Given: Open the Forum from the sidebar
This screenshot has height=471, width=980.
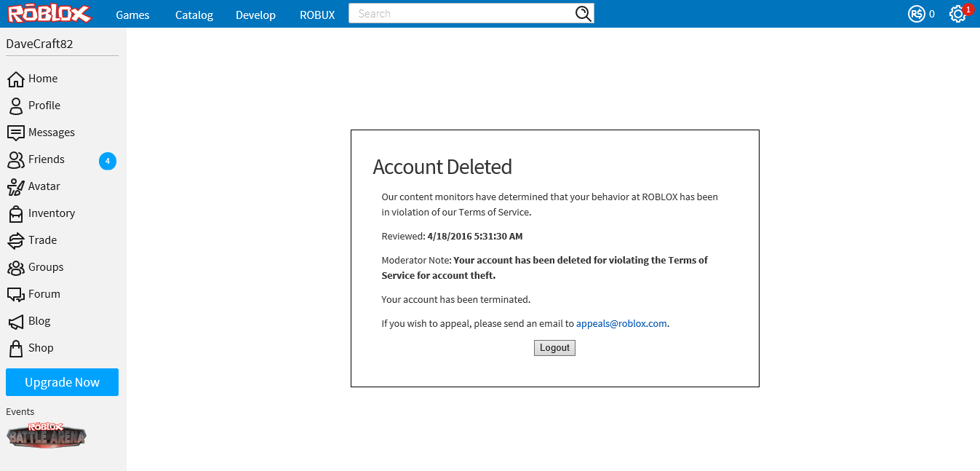Looking at the screenshot, I should pyautogui.click(x=16, y=293).
